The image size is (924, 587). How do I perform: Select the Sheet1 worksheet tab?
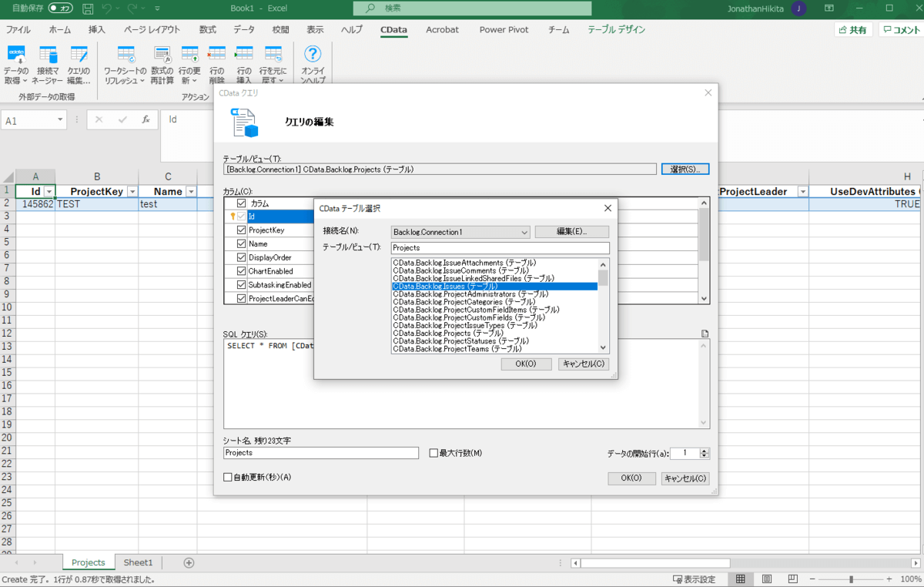pos(139,562)
